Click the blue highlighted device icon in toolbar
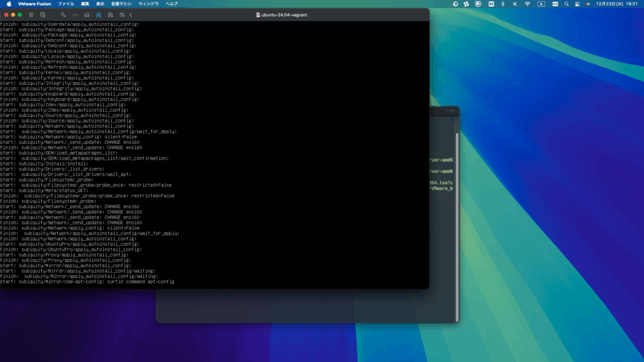This screenshot has width=644, height=362. (x=99, y=14)
